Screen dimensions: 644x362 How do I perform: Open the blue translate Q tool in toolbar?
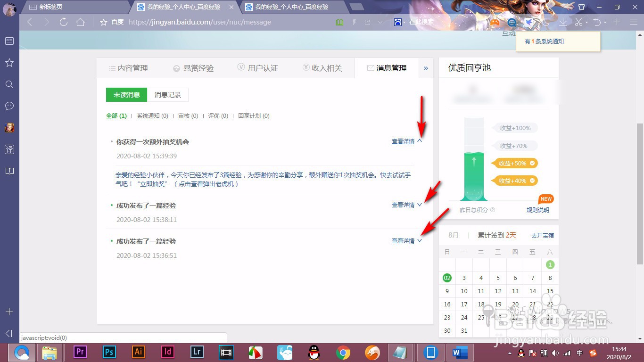511,22
